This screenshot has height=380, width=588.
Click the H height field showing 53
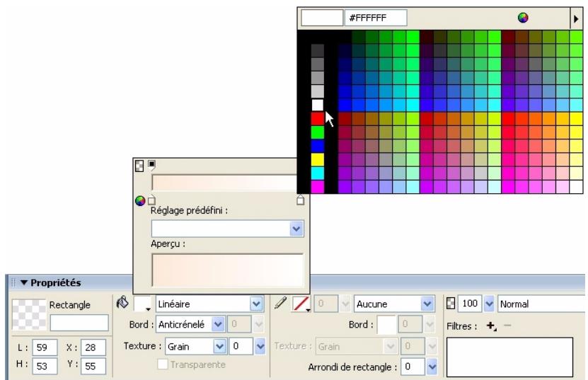45,366
